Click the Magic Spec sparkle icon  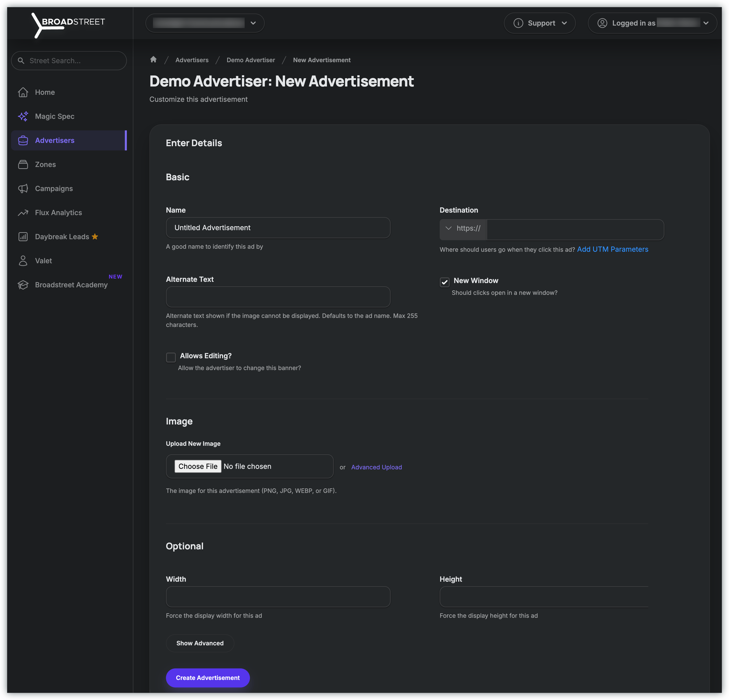tap(23, 116)
